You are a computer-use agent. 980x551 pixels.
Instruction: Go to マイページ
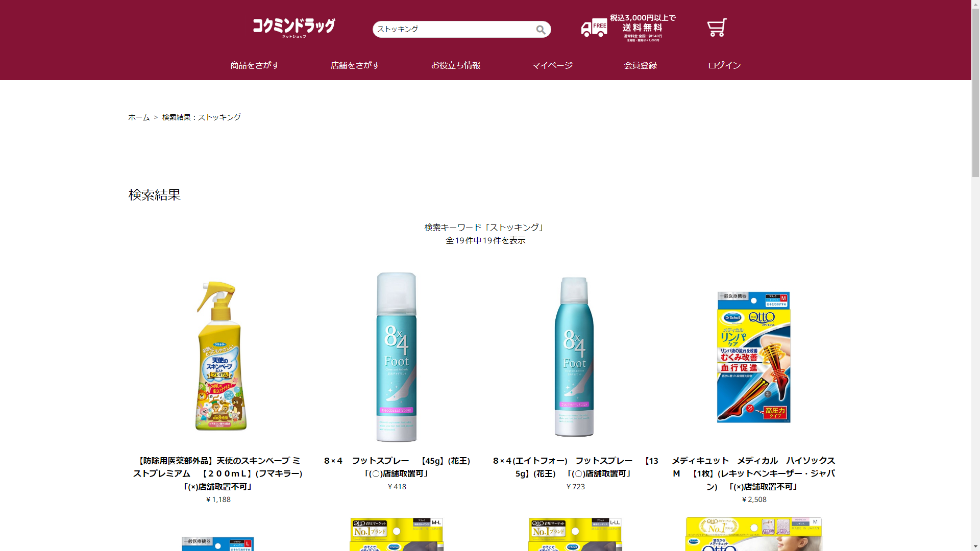pyautogui.click(x=552, y=65)
